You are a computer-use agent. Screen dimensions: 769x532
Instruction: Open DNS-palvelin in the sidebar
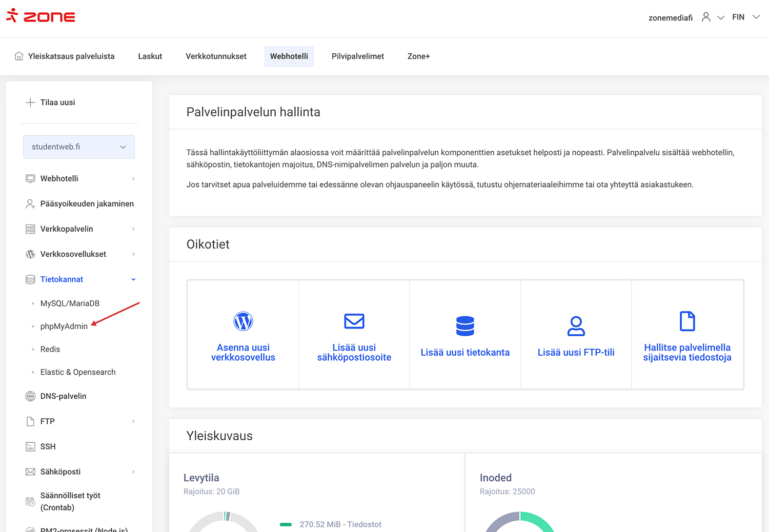(x=63, y=396)
